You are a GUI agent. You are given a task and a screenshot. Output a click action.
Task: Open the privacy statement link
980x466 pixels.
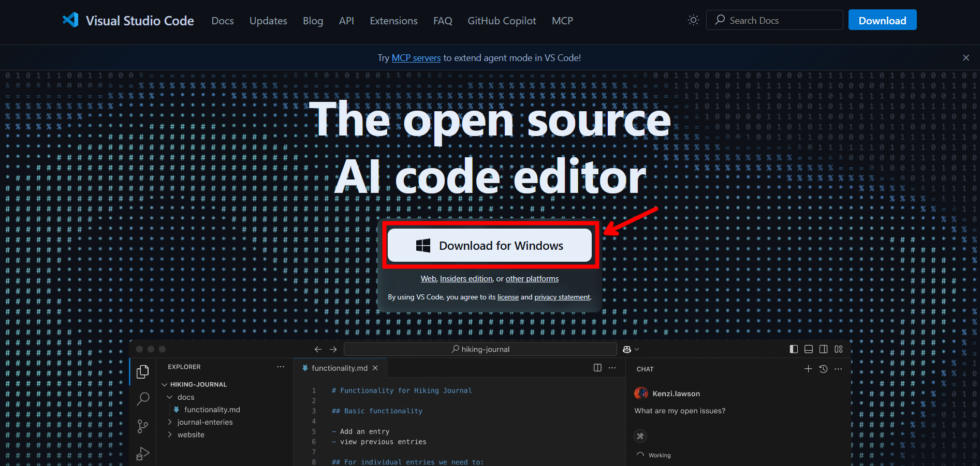[562, 297]
